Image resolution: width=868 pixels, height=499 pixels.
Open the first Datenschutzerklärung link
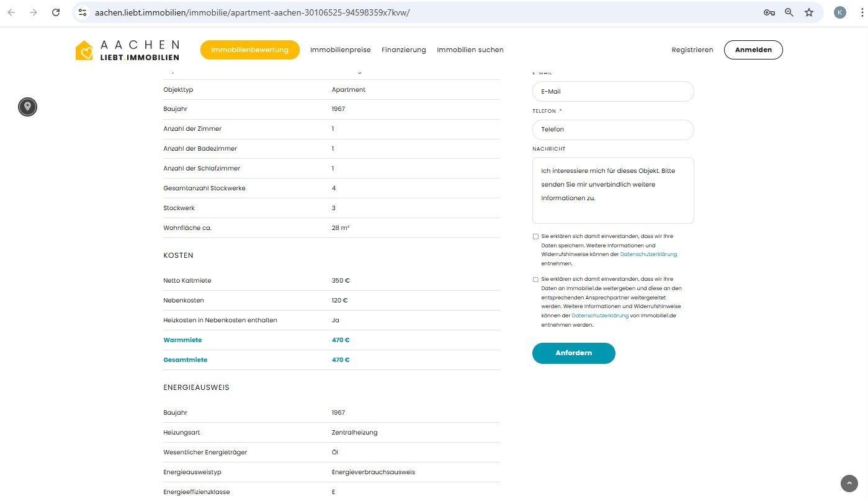648,254
